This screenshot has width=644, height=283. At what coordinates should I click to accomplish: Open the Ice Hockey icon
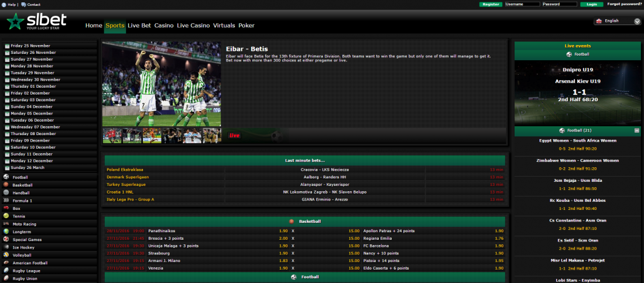tap(6, 247)
